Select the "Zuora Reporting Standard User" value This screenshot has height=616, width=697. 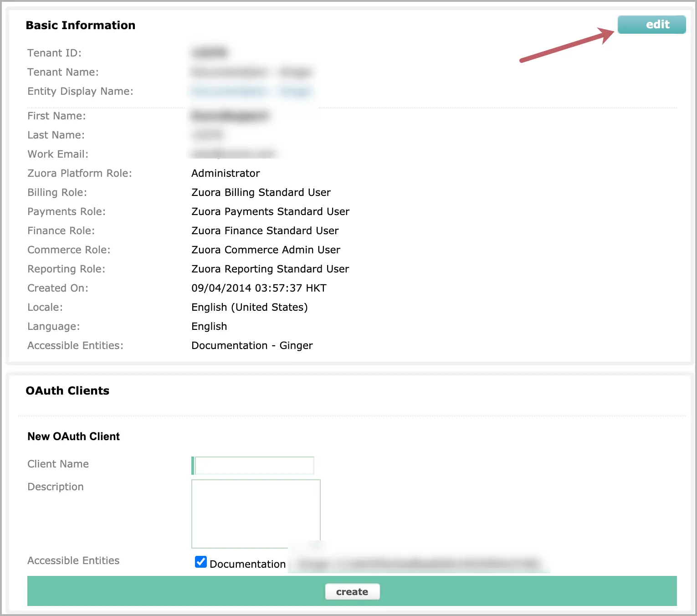pos(270,269)
